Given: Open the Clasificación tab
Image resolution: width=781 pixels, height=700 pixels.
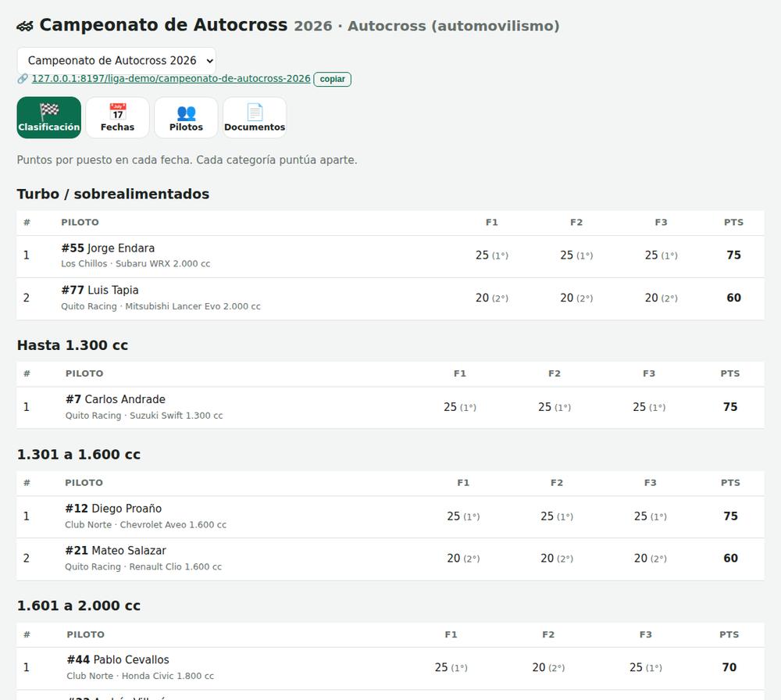Looking at the screenshot, I should 48,118.
